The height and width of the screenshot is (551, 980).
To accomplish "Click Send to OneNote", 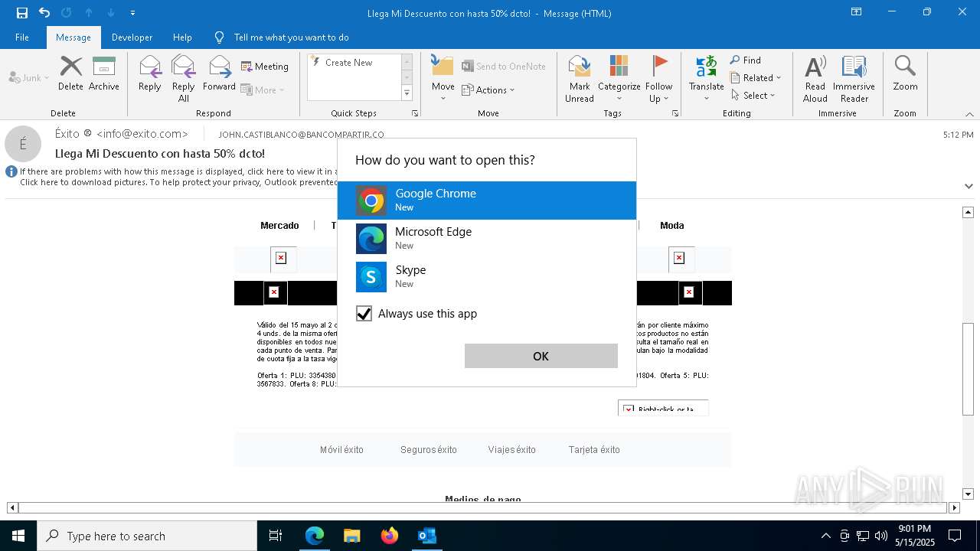I will 504,67.
